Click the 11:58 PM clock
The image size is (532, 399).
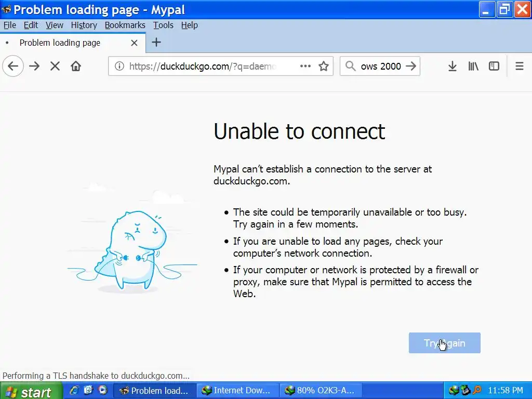coord(506,391)
